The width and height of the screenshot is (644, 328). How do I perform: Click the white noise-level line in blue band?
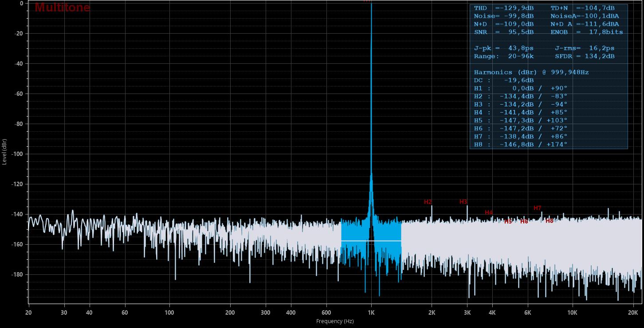click(x=371, y=241)
